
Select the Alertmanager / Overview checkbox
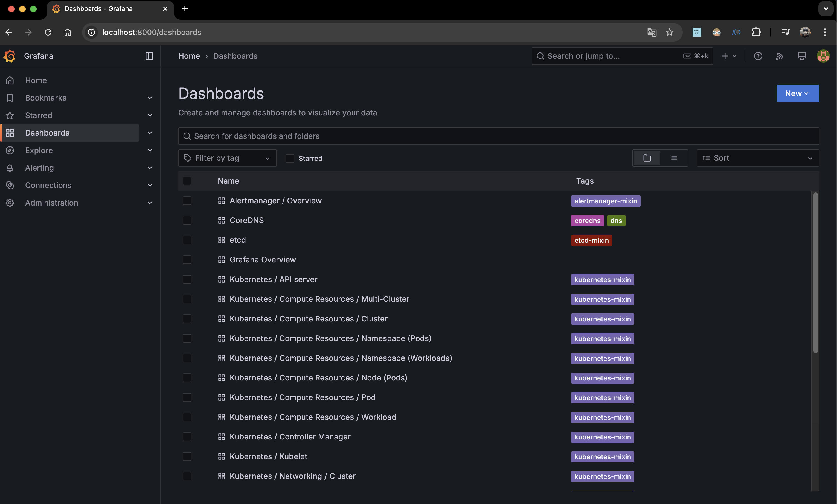pos(187,201)
